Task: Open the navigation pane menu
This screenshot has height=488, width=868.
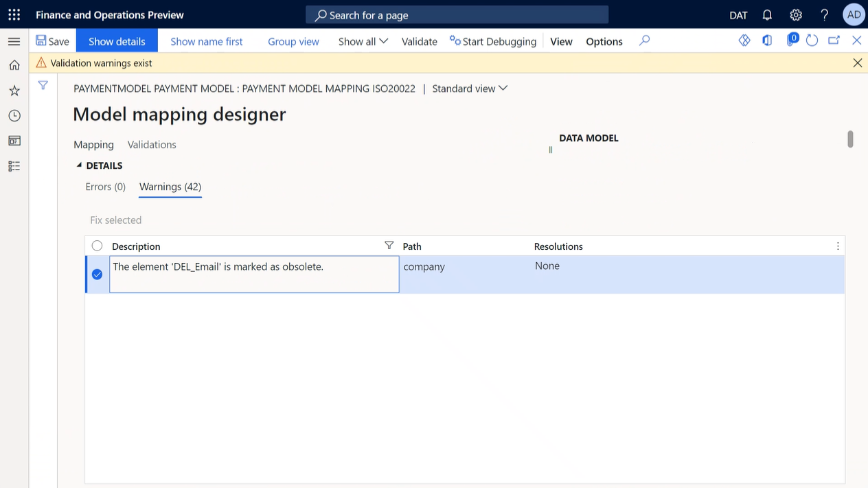Action: point(14,41)
